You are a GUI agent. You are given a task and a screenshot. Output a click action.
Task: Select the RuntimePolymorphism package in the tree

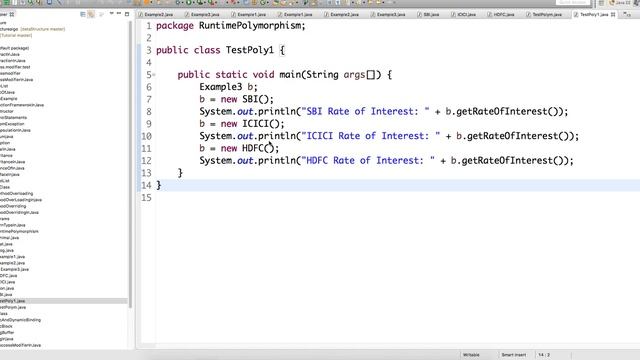(x=19, y=231)
